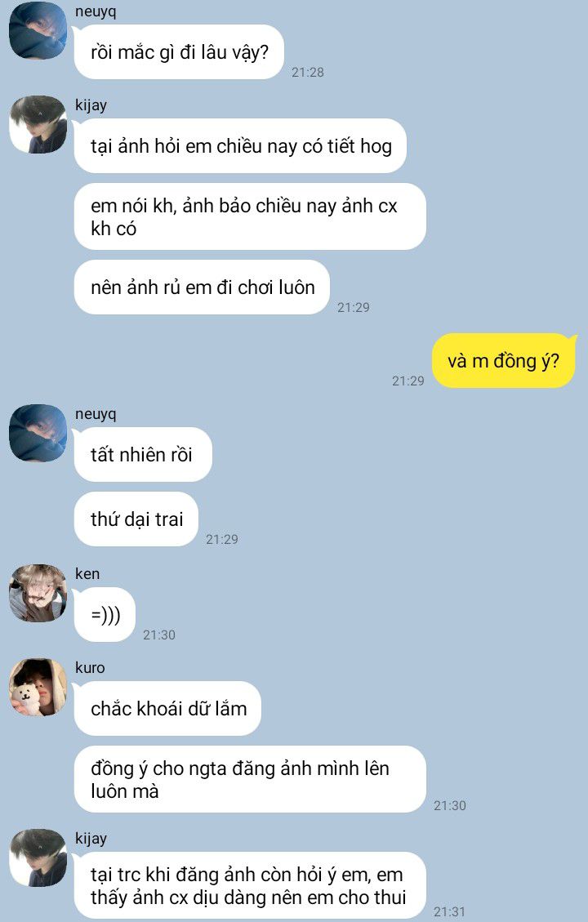The width and height of the screenshot is (588, 922).
Task: Tap the "nên ảnh rủ em đi chơi luôn" bubble
Action: [202, 287]
